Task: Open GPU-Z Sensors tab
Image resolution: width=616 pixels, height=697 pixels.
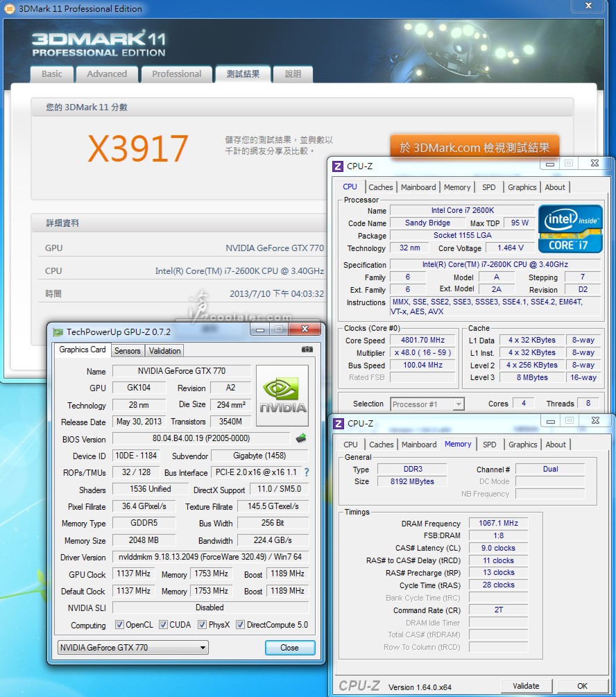Action: point(127,351)
